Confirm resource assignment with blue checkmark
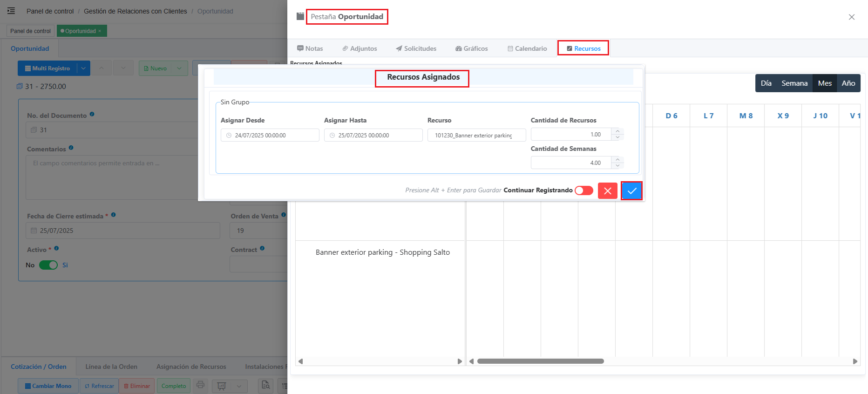The height and width of the screenshot is (394, 868). (631, 191)
